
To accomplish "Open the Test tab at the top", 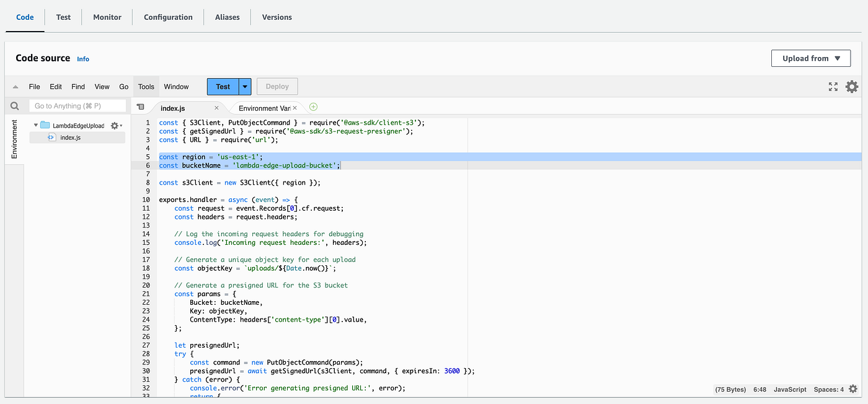I will click(63, 17).
